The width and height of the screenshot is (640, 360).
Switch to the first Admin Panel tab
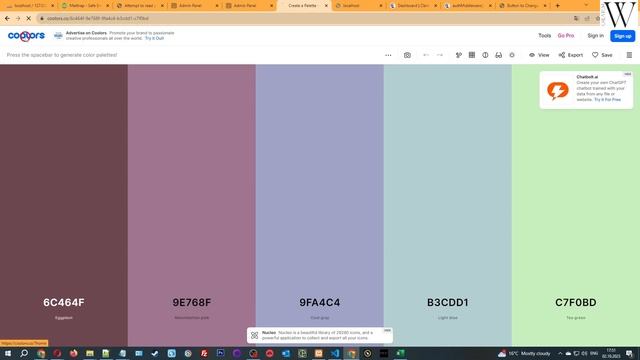tap(194, 6)
